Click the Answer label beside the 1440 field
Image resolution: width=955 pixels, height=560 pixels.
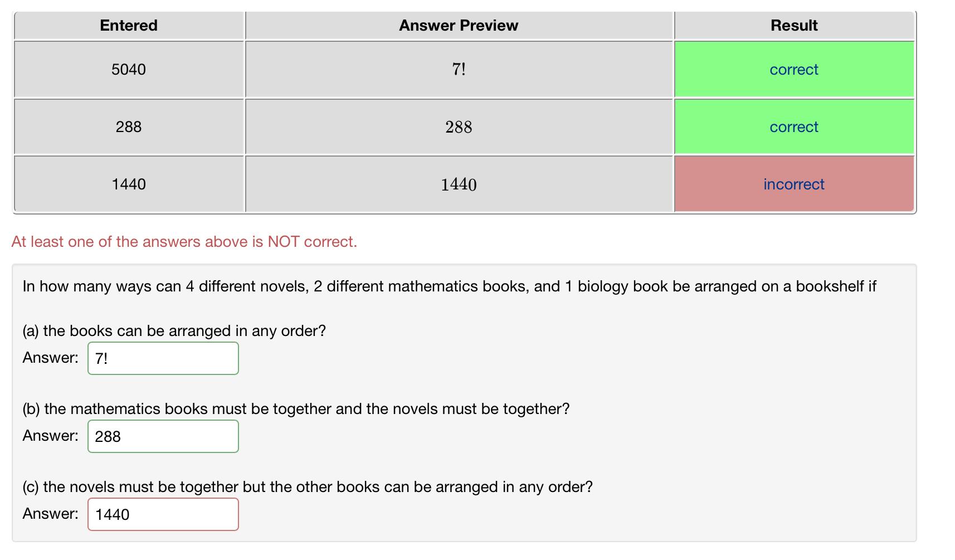pyautogui.click(x=50, y=514)
